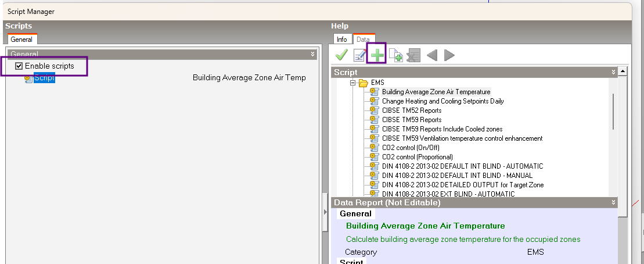Select Building Average Zone Air Temperature script
Screen dimensions: 644x264
tap(436, 92)
